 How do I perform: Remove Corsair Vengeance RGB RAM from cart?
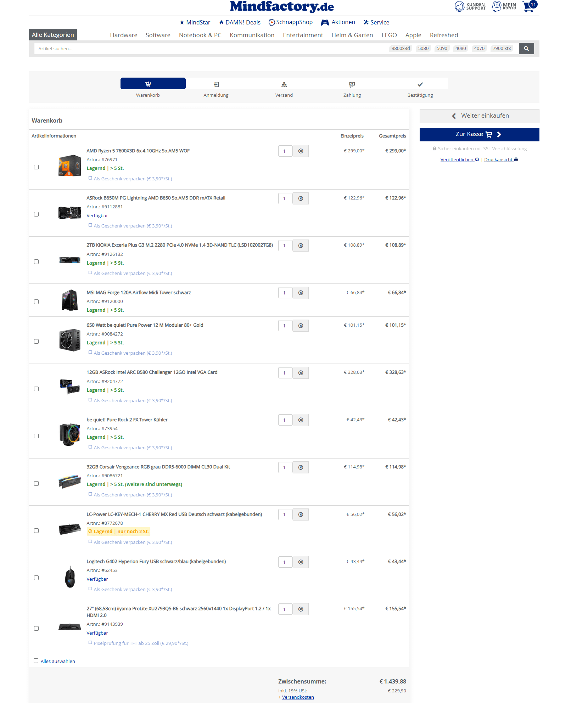pos(301,467)
